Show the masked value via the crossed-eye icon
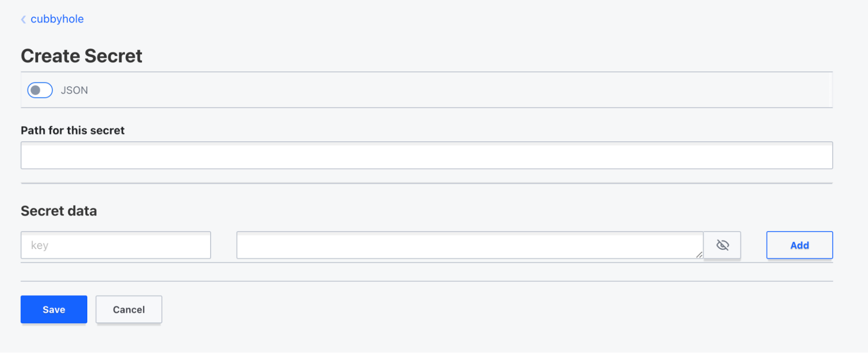The height and width of the screenshot is (353, 868). pos(722,245)
